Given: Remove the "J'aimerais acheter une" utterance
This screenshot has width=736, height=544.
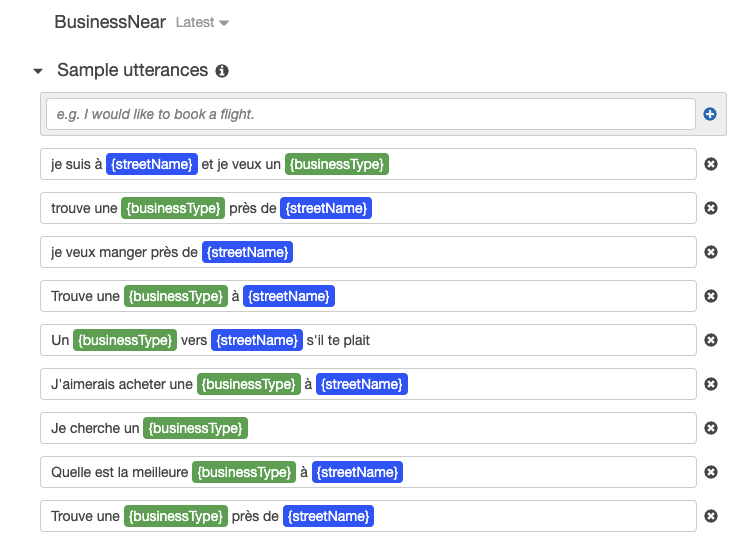Looking at the screenshot, I should tap(711, 384).
